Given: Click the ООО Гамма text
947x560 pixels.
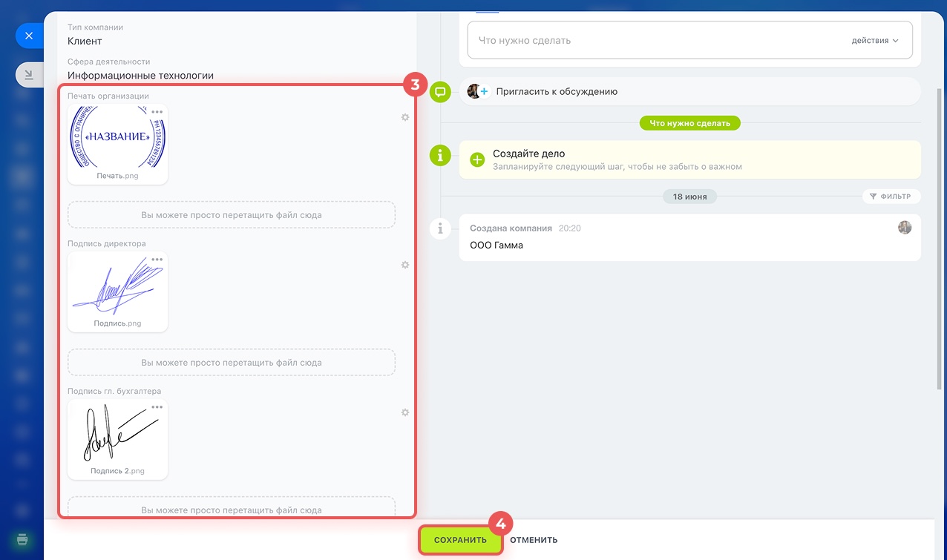Looking at the screenshot, I should pyautogui.click(x=497, y=245).
